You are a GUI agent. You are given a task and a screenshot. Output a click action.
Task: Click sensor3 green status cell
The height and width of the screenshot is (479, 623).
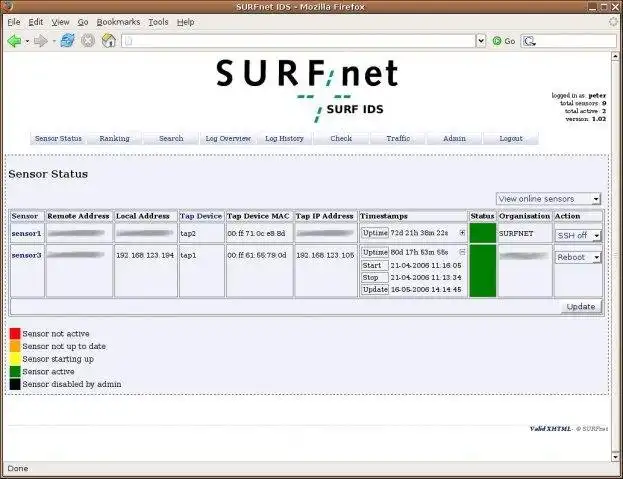[x=483, y=271]
